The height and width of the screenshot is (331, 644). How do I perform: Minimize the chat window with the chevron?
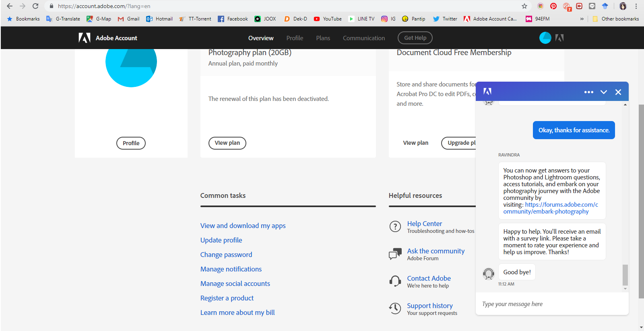604,92
